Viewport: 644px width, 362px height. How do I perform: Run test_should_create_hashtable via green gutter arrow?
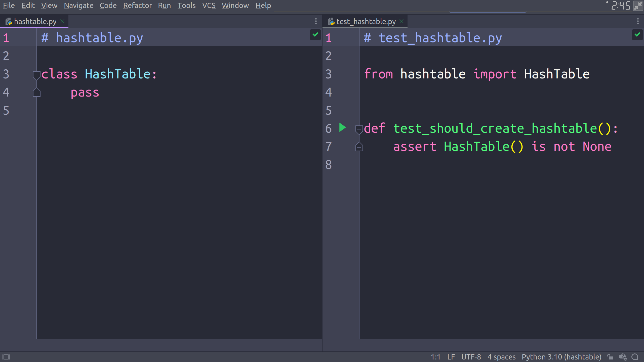pos(342,128)
